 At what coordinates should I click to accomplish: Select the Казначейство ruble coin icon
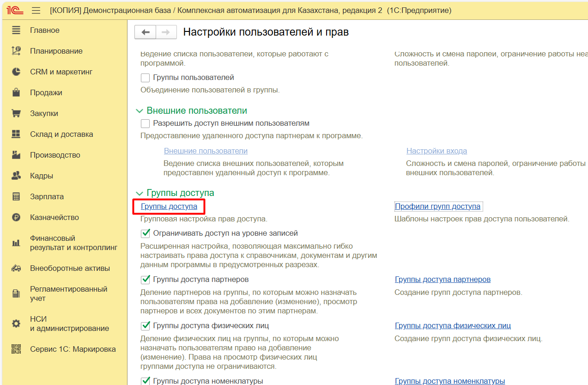(x=16, y=217)
